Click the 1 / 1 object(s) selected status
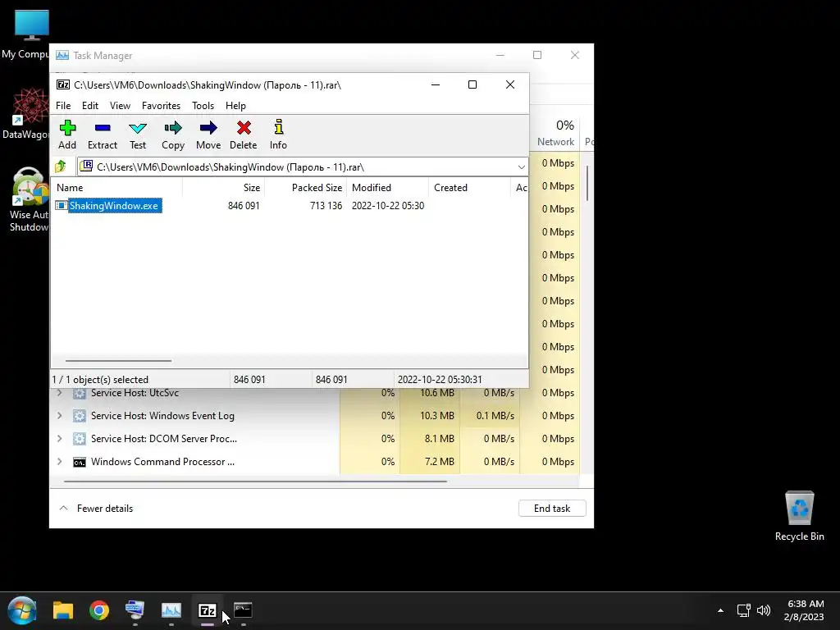The height and width of the screenshot is (630, 840). pyautogui.click(x=100, y=379)
